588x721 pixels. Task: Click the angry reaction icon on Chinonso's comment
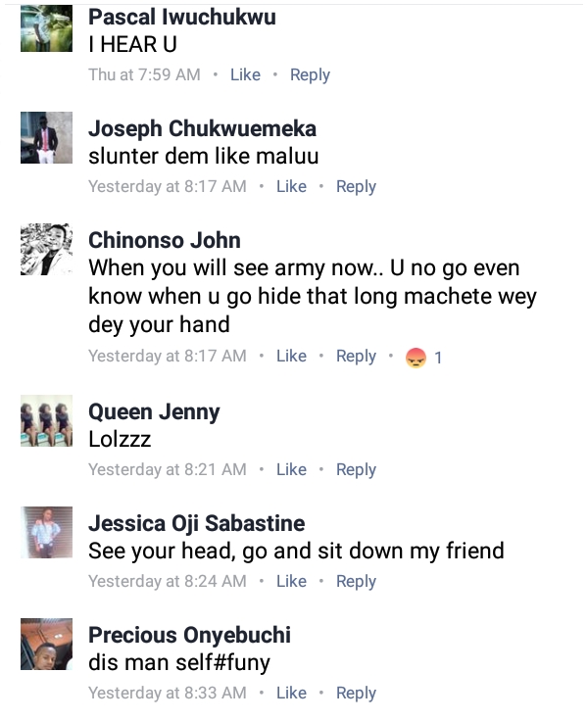point(416,357)
